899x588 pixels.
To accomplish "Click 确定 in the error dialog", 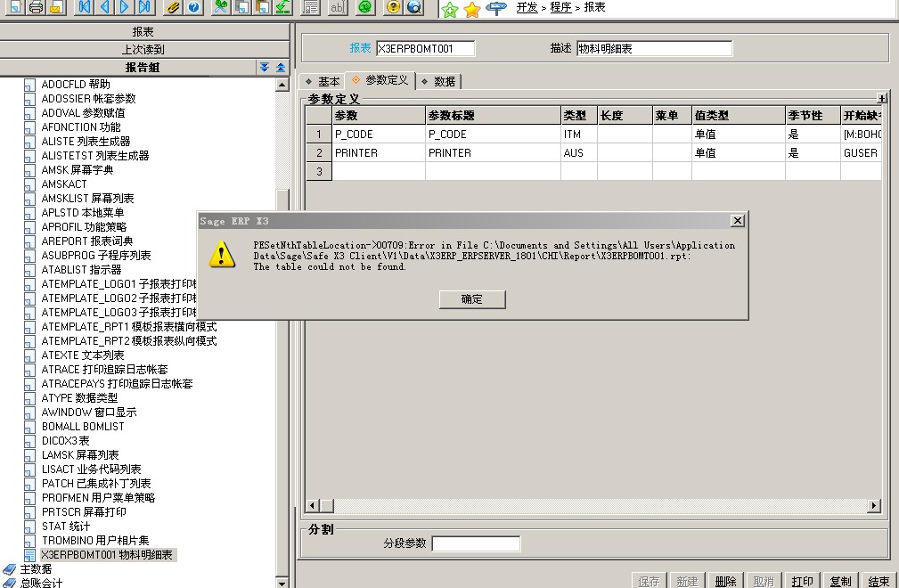I will pyautogui.click(x=472, y=299).
